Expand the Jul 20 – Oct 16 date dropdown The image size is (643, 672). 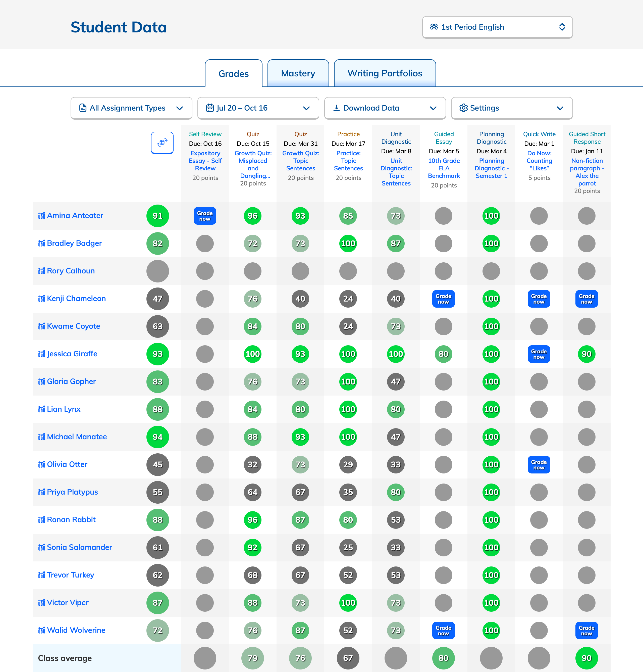tap(258, 108)
